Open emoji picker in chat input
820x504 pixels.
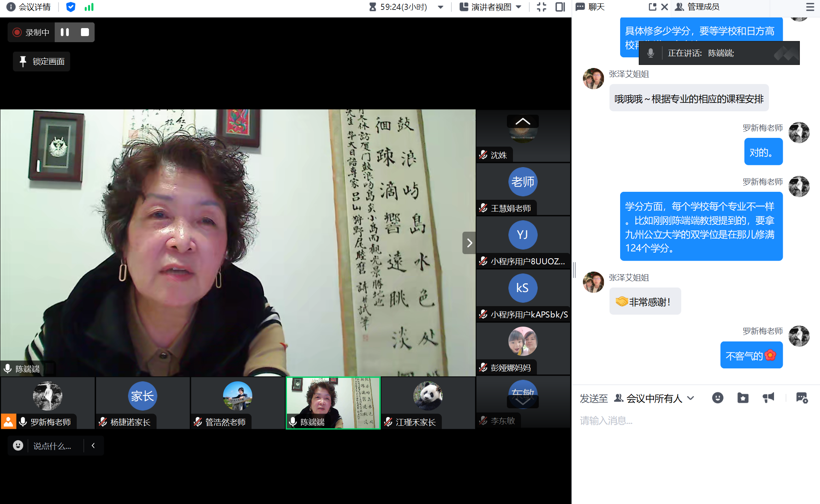click(x=717, y=398)
